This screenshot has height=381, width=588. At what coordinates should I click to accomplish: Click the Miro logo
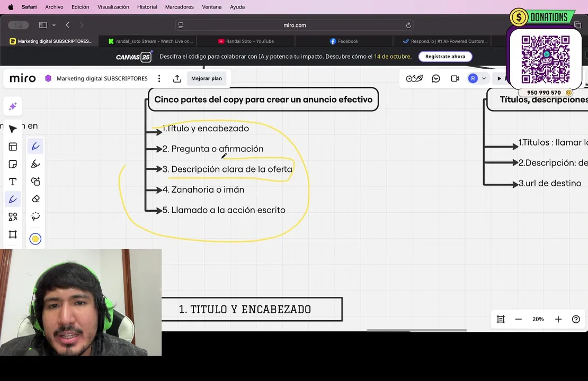22,78
